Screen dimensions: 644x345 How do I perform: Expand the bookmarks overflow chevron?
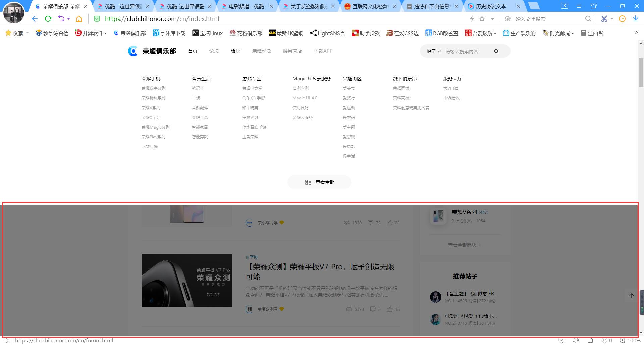pos(636,33)
